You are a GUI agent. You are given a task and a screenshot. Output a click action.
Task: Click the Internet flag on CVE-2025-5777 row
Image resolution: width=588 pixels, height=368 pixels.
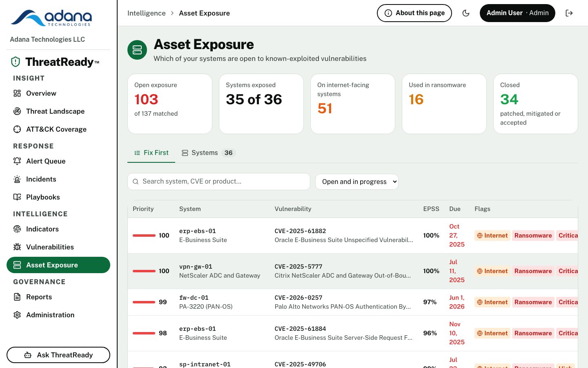click(492, 271)
